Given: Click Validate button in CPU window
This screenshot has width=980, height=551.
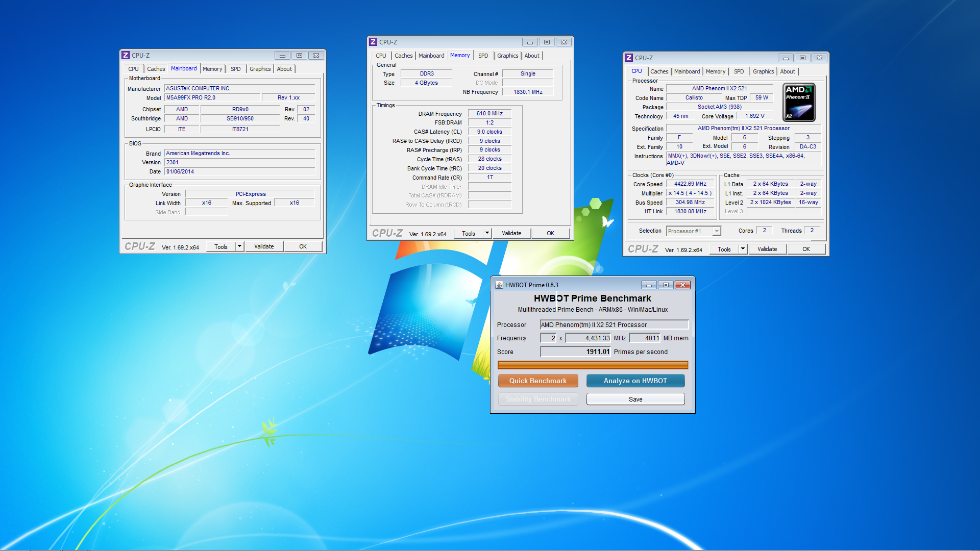Looking at the screenshot, I should coord(767,249).
